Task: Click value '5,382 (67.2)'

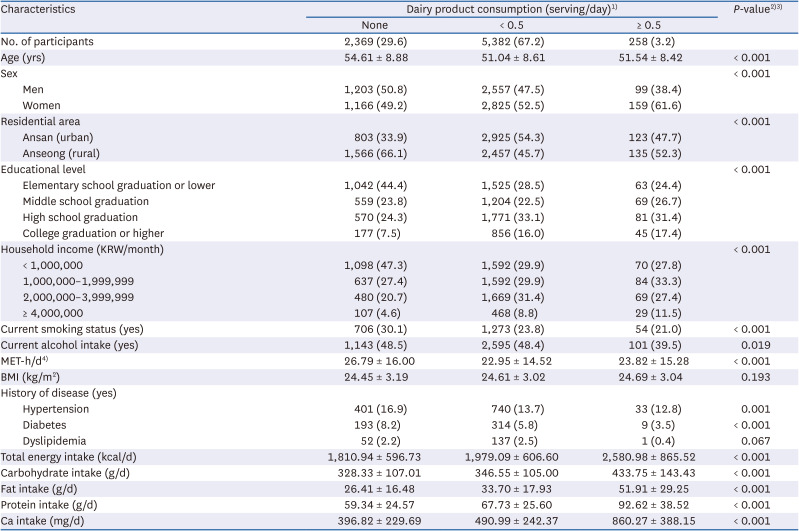Action: pos(513,41)
